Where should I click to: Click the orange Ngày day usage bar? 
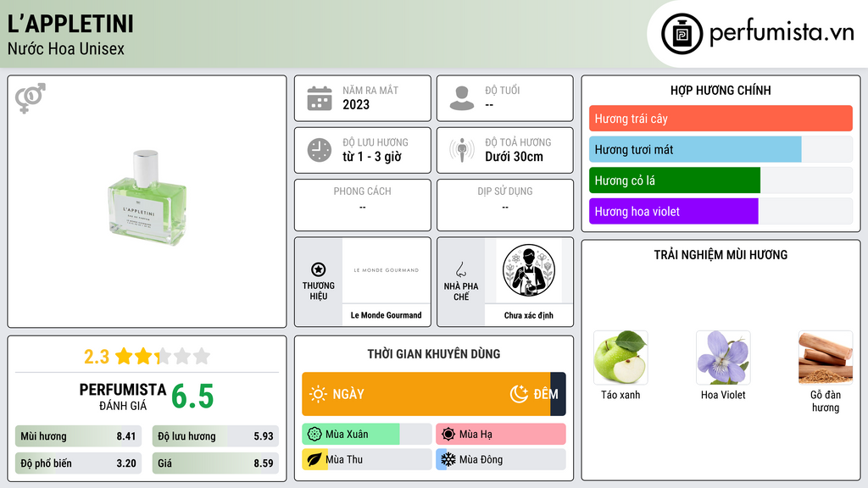tap(426, 394)
